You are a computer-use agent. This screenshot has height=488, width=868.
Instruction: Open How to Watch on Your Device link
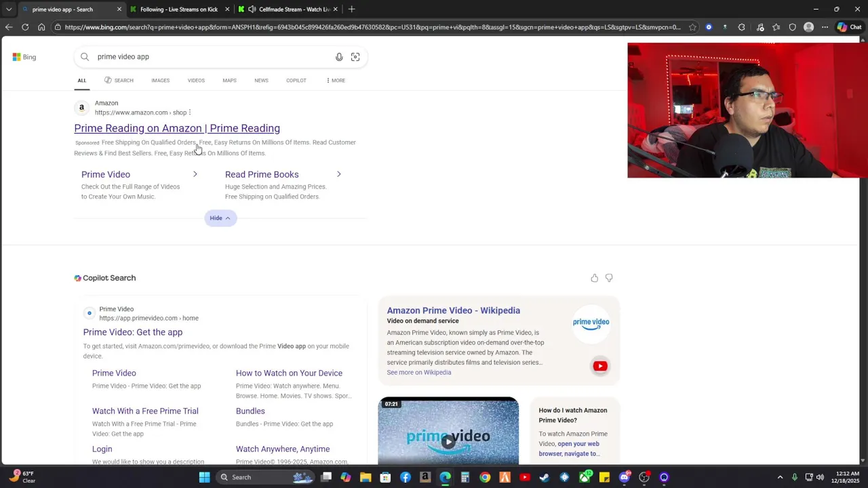[289, 373]
